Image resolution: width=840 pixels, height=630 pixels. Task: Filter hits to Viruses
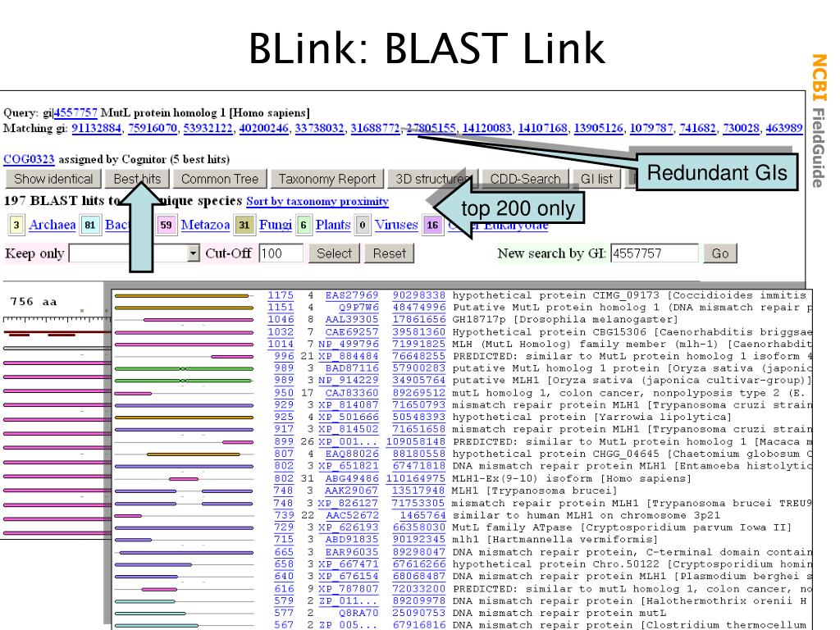pyautogui.click(x=396, y=225)
